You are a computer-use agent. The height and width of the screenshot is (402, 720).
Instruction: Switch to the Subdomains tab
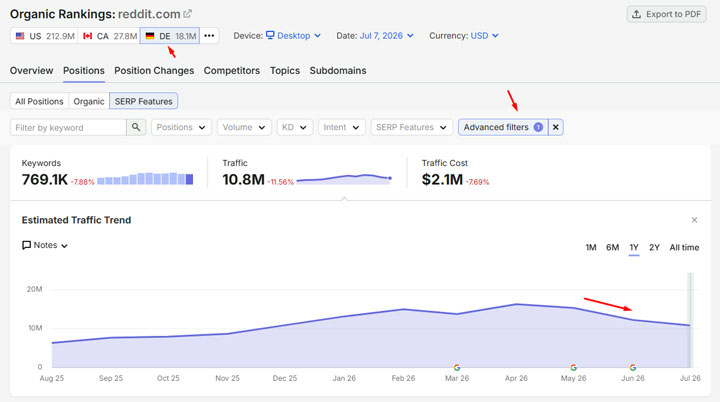(x=338, y=71)
